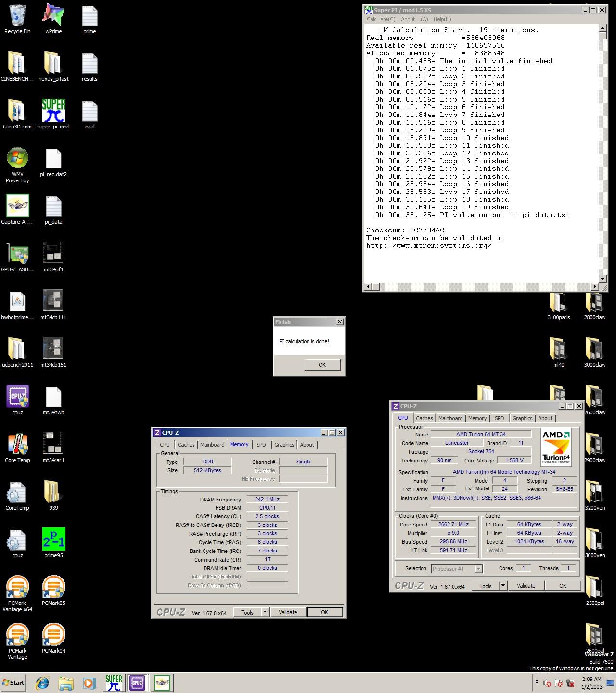The width and height of the screenshot is (616, 693).
Task: Click the AMD Turion 64 MT-34 name field
Action: [481, 434]
